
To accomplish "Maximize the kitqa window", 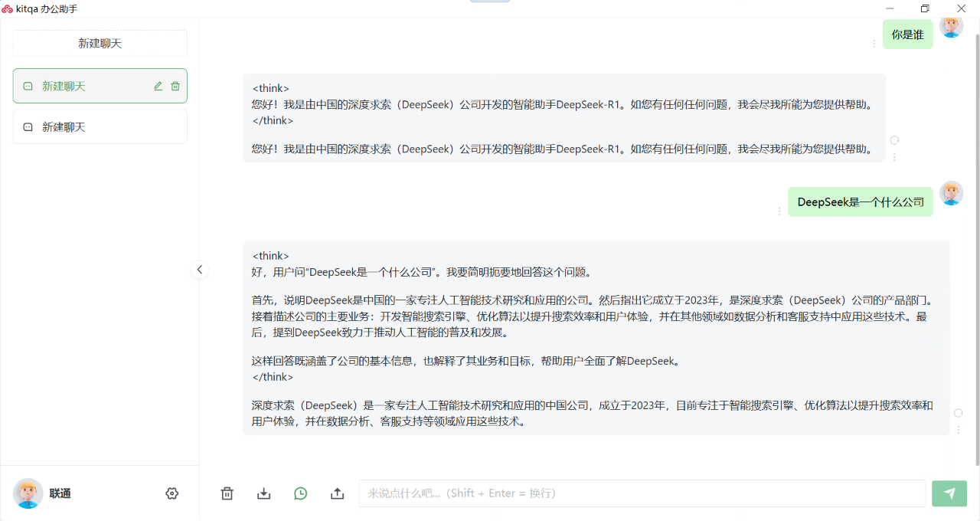I will coord(925,8).
